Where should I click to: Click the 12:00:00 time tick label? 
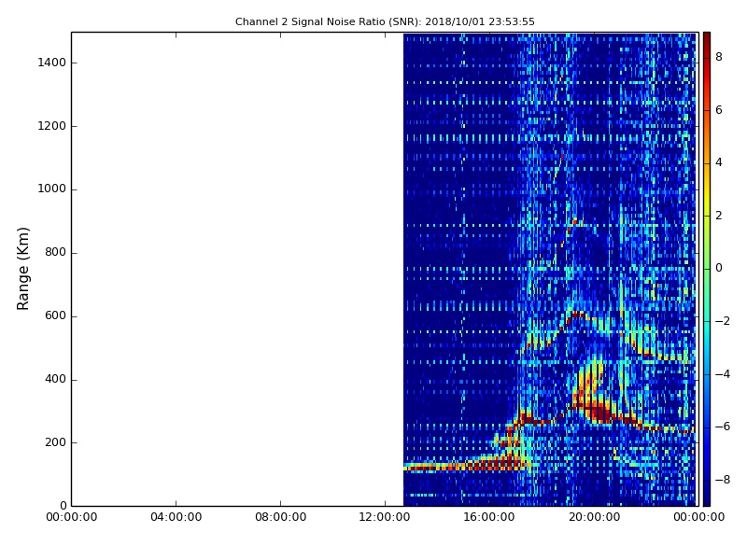(x=385, y=517)
